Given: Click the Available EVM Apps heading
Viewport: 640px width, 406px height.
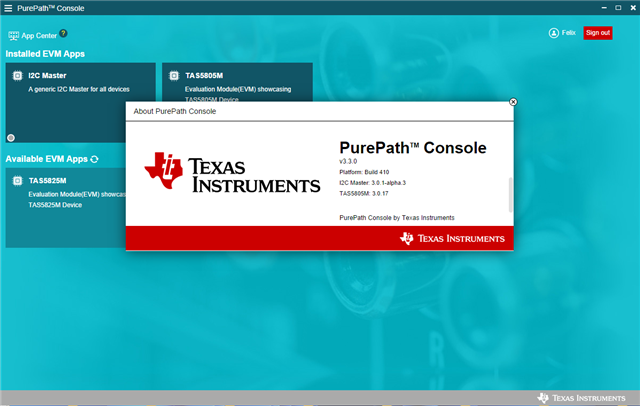Looking at the screenshot, I should click(47, 159).
